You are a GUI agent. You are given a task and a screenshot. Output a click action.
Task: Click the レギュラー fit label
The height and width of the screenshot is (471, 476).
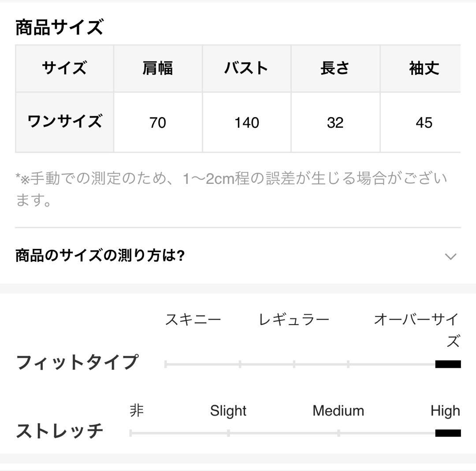(294, 319)
